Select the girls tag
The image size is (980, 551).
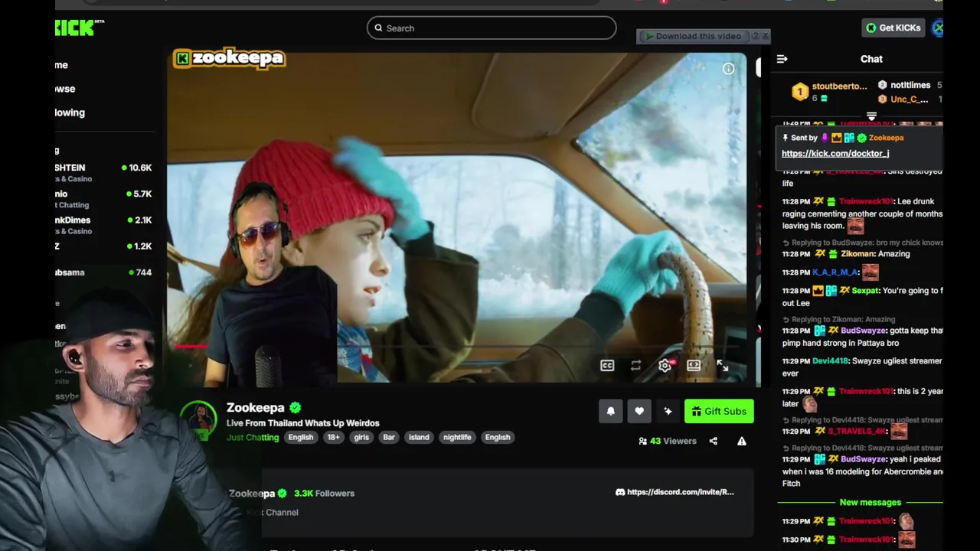point(361,437)
